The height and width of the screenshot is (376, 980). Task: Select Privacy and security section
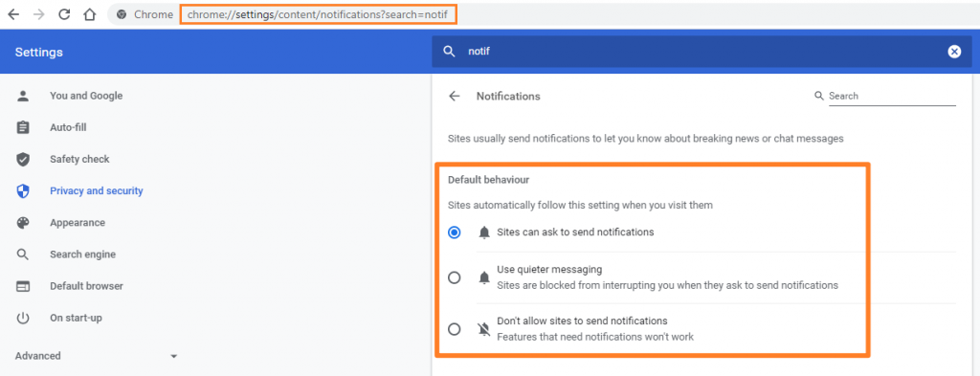point(97,190)
